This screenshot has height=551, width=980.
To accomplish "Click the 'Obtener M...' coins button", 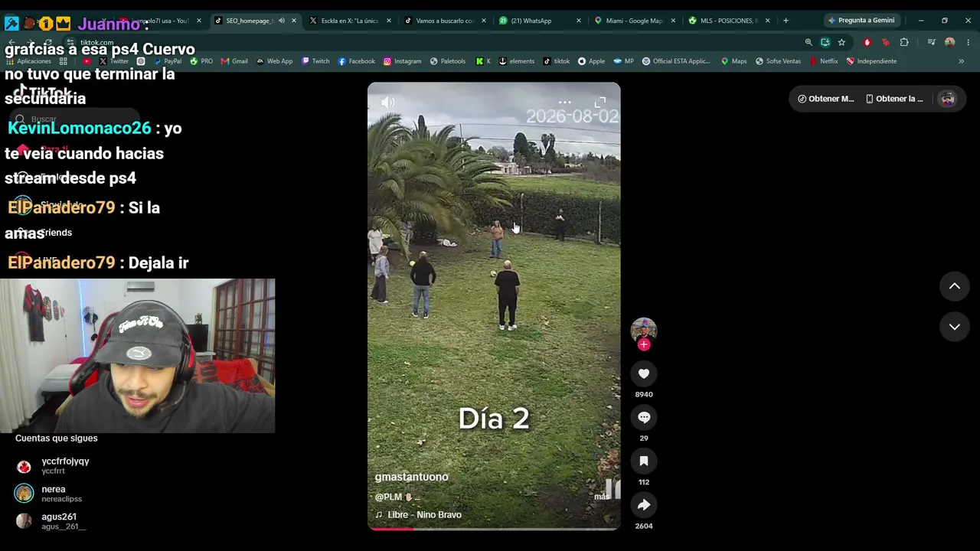I will pos(825,99).
